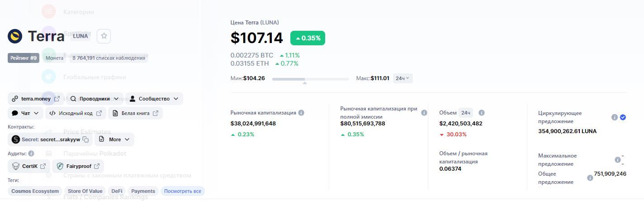Change the 24ч min/max time range

coord(402,78)
